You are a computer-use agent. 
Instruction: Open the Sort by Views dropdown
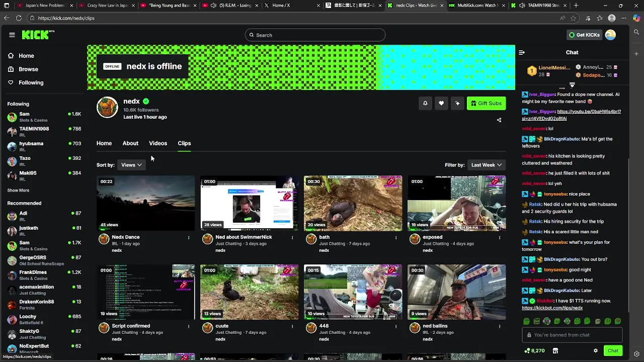(131, 165)
